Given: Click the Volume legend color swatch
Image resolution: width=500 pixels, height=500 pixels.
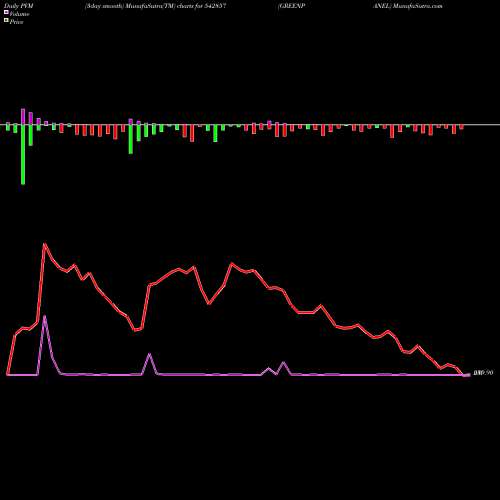Looking at the screenshot, I should [6, 13].
